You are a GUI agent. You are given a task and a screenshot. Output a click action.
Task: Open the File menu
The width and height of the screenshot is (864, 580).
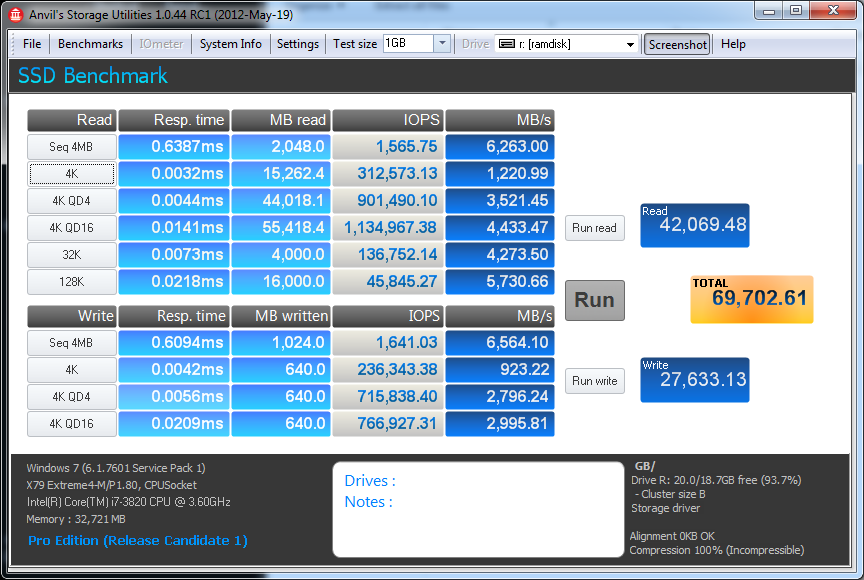[32, 44]
